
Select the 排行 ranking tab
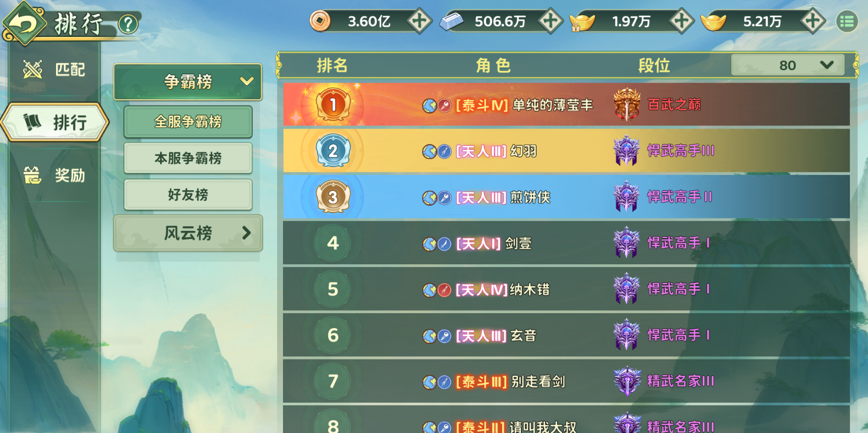pyautogui.click(x=55, y=123)
